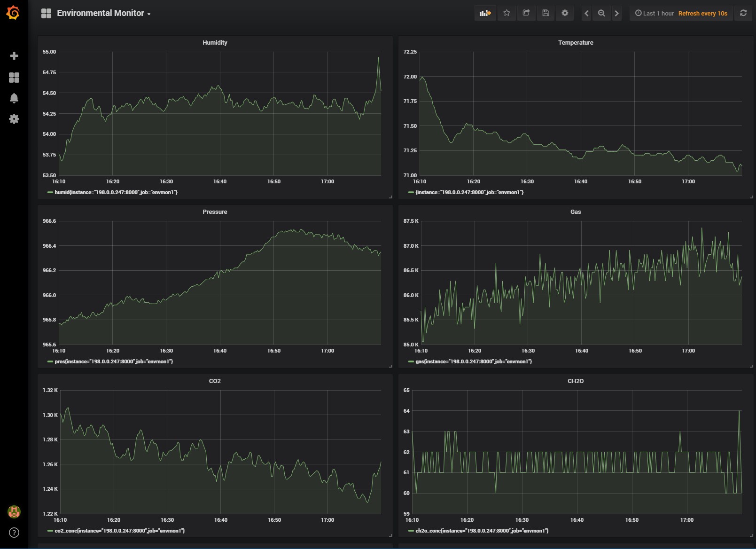The height and width of the screenshot is (549, 756).
Task: Share the dashboard using share icon
Action: [526, 13]
